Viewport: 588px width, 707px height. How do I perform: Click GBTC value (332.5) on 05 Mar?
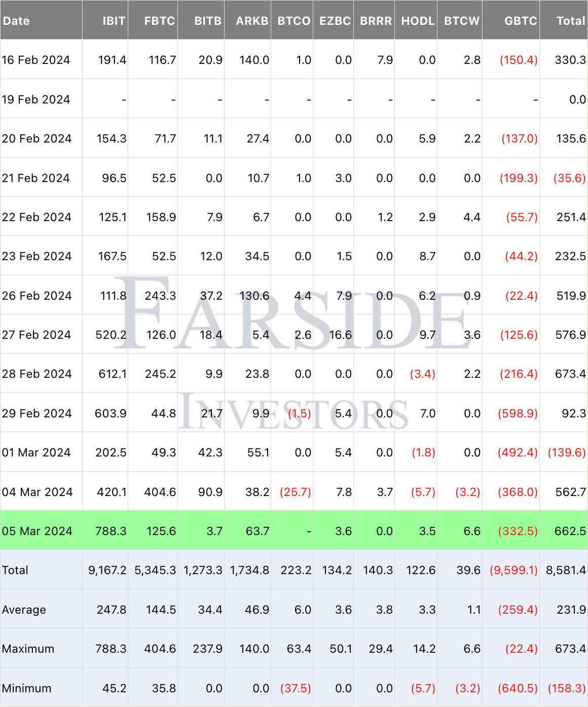(518, 531)
